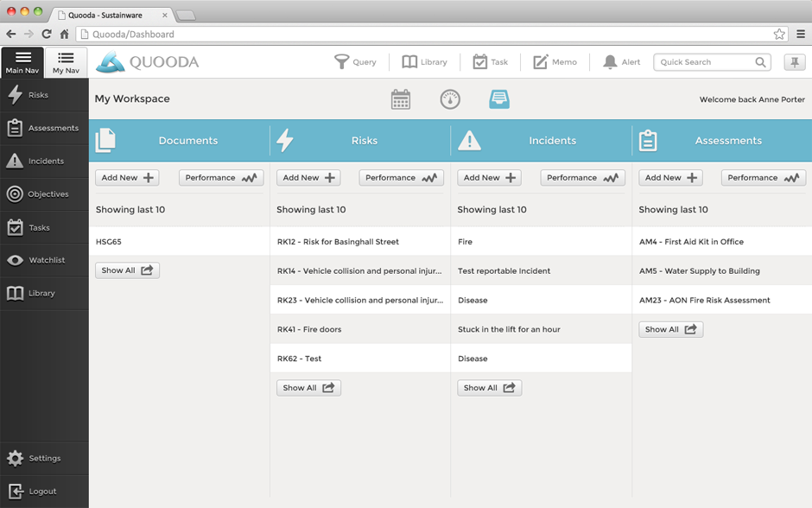Open Settings in the left sidebar
Viewport: 812px width, 508px height.
[44, 458]
